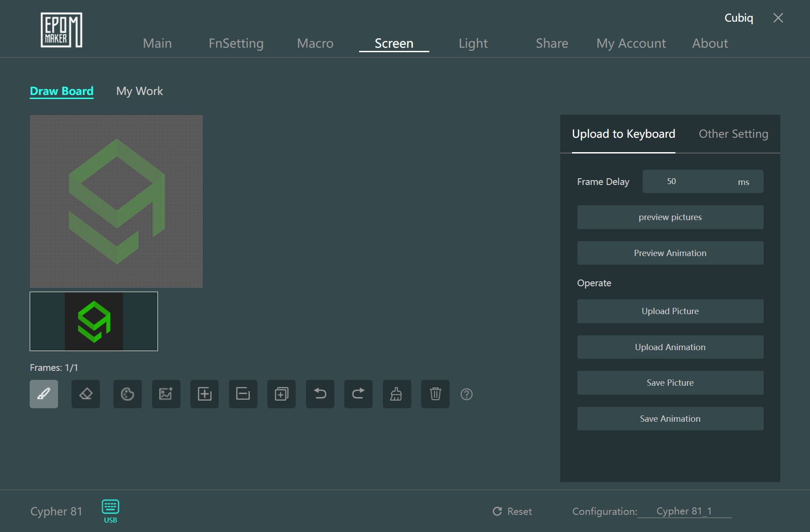Click the Frame Delay label
Image resolution: width=810 pixels, height=532 pixels.
(603, 182)
